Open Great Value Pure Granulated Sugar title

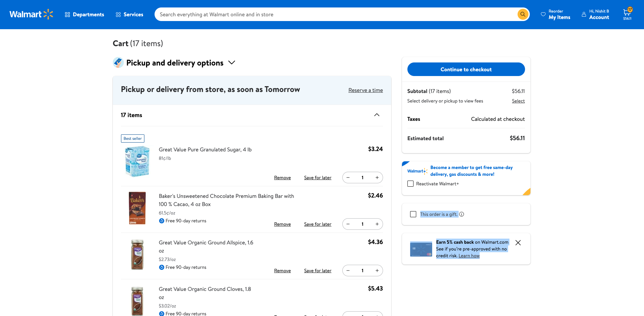(x=205, y=150)
